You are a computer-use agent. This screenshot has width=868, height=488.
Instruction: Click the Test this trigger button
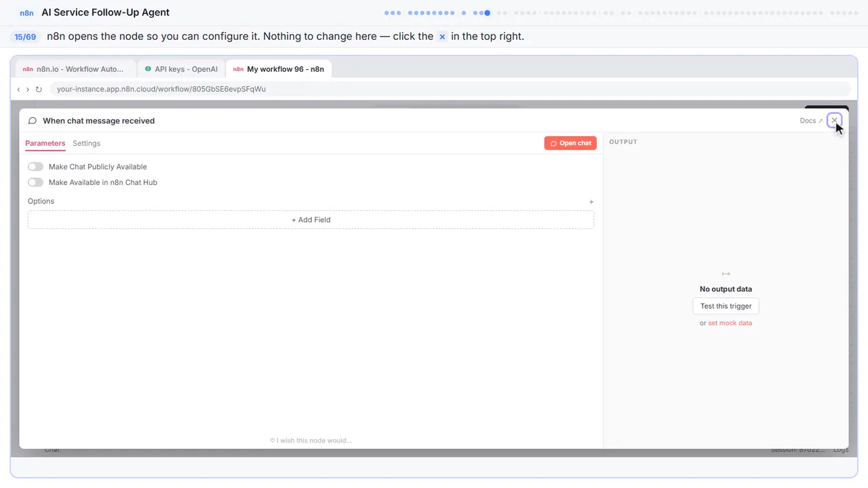[726, 306]
